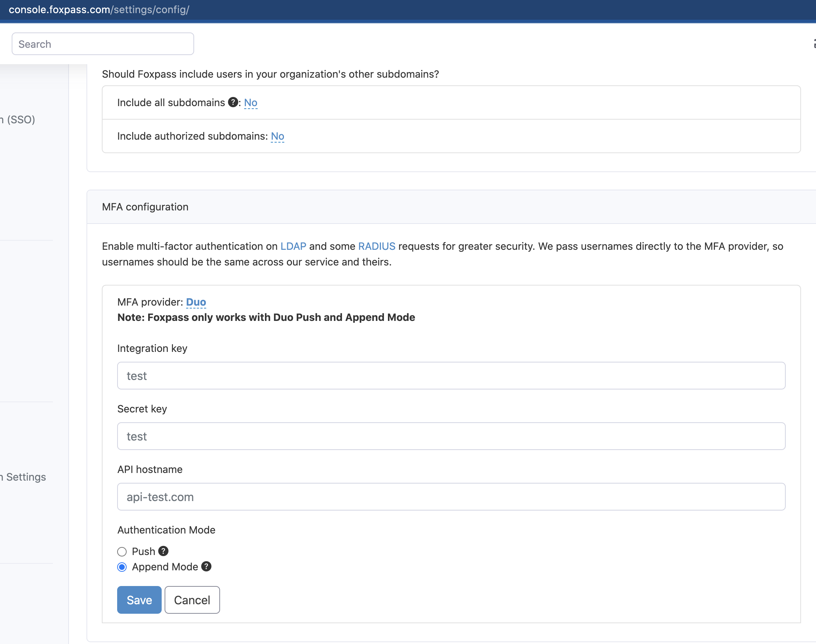816x644 pixels.
Task: Open the (SSO) sidebar item
Action: pos(19,120)
